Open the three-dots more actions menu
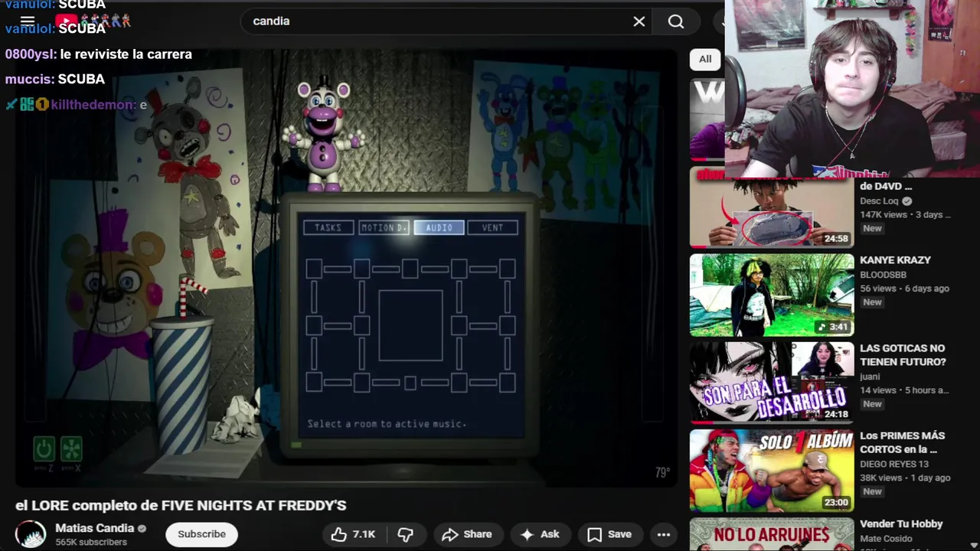 664,534
